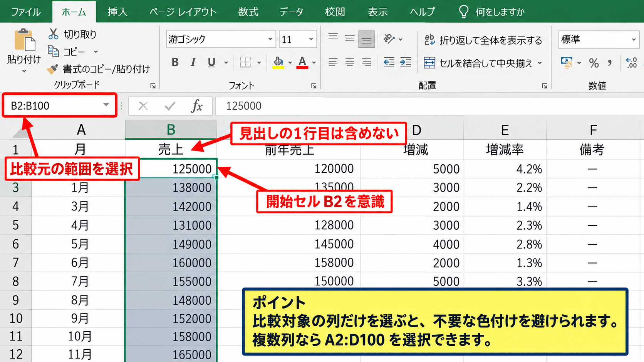Click cell containing 4.2%
The height and width of the screenshot is (362, 644).
505,169
